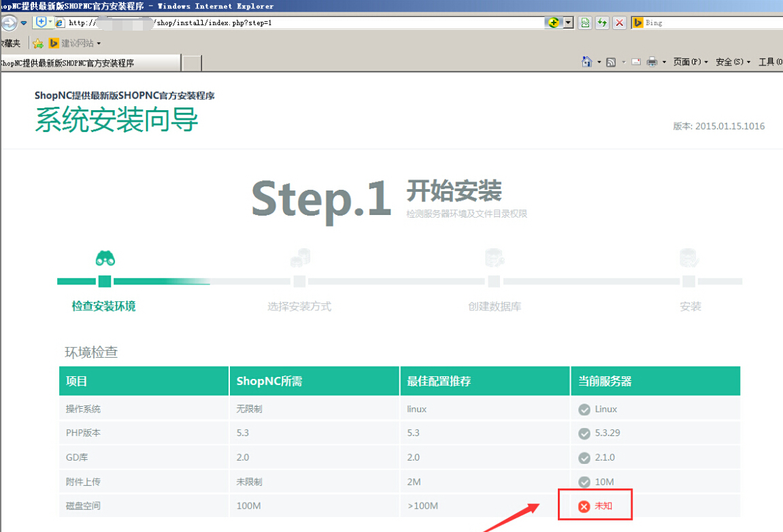Open the 页面(P) dropdown menu

pyautogui.click(x=690, y=62)
